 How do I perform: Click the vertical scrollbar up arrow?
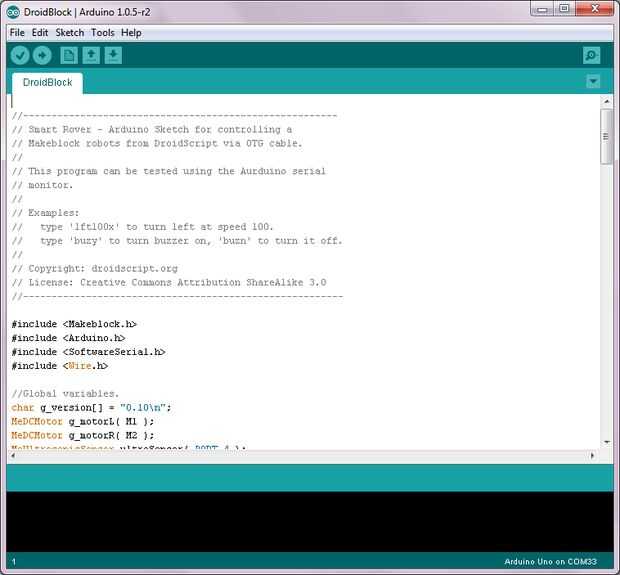(607, 102)
